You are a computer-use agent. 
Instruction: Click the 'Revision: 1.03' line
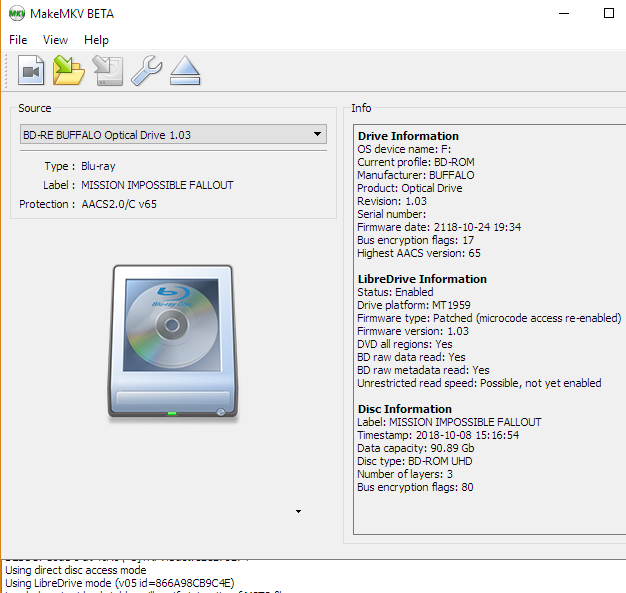[392, 201]
